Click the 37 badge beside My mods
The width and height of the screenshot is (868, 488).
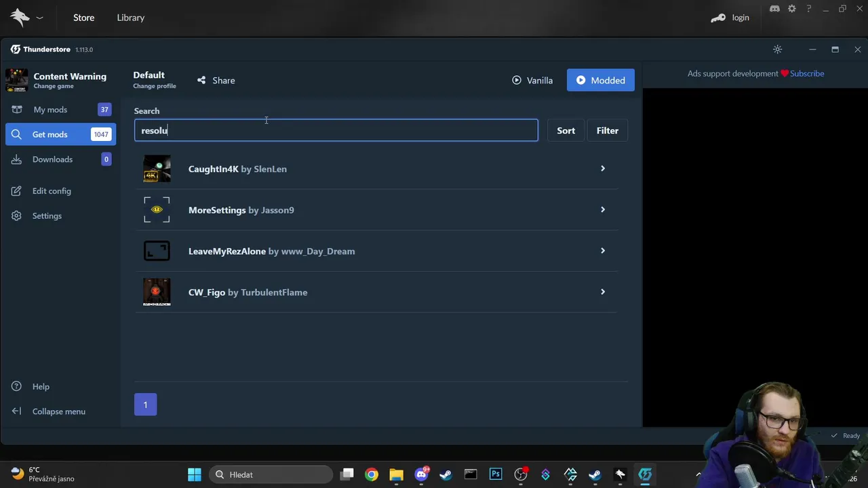(x=104, y=110)
